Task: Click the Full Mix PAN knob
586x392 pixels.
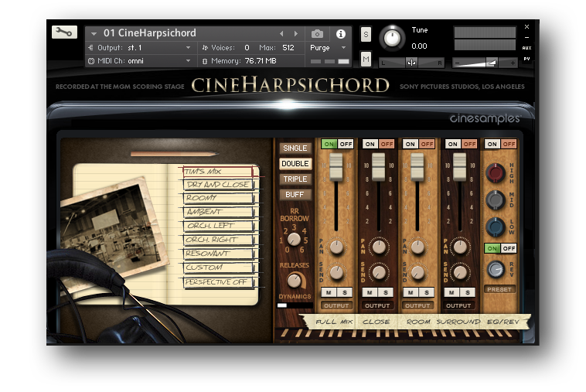Action: (337, 247)
